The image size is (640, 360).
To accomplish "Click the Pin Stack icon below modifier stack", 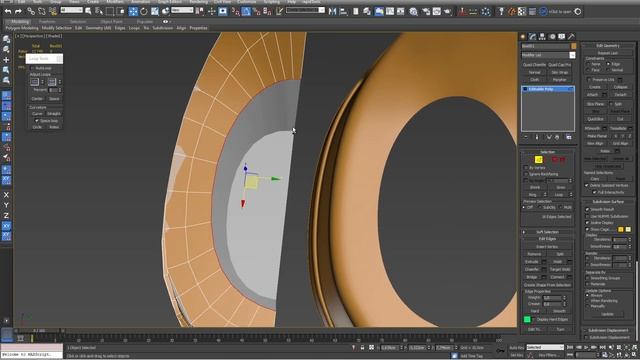I will click(526, 137).
